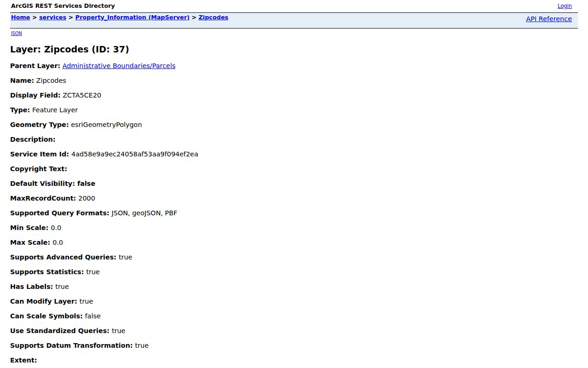Select the Service Item Id value 4ad58e9a9ec24058af53aa9f094ef2ea

(135, 154)
